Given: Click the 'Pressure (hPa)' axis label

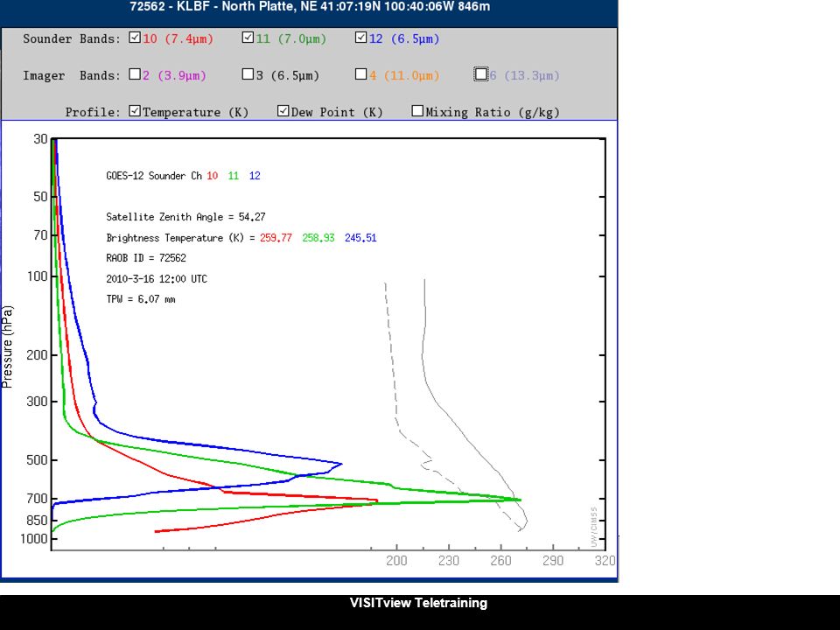Looking at the screenshot, I should [x=7, y=347].
